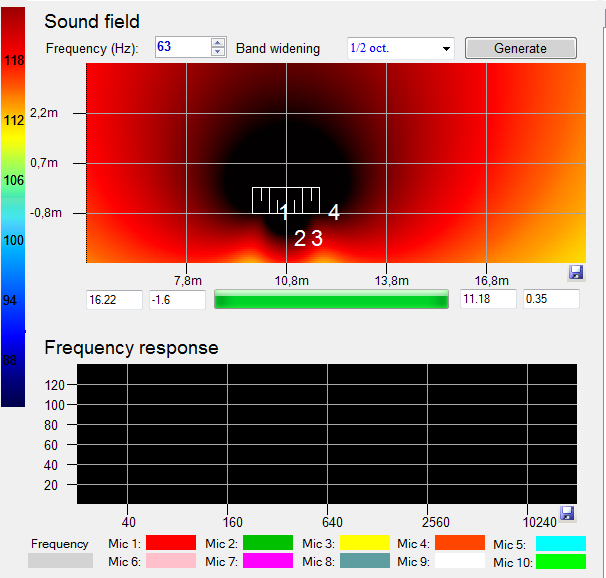Click the Generate button

[x=520, y=48]
